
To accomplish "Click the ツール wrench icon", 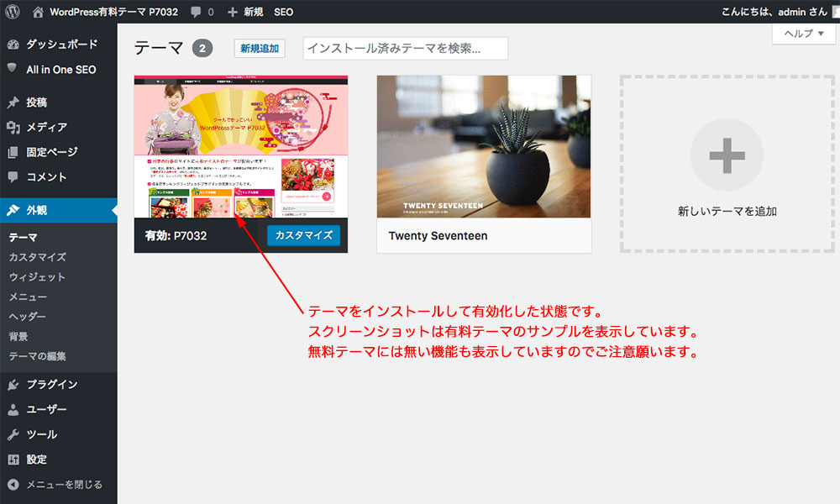I will click(13, 434).
